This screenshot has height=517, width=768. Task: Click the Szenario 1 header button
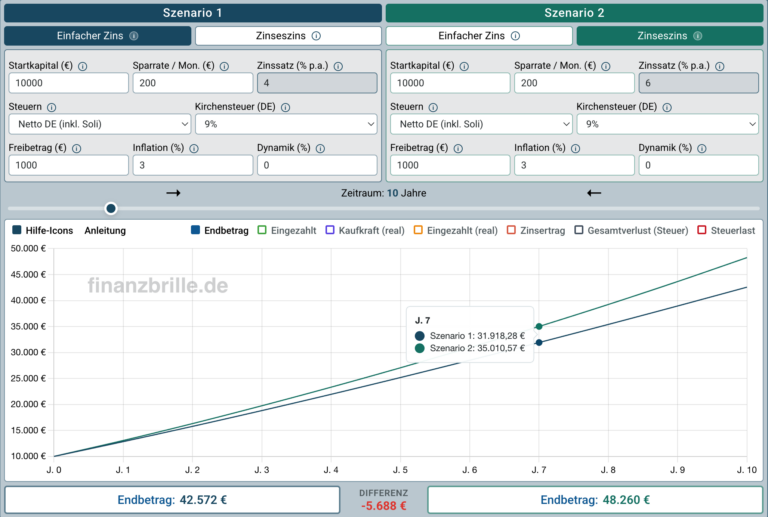click(193, 13)
